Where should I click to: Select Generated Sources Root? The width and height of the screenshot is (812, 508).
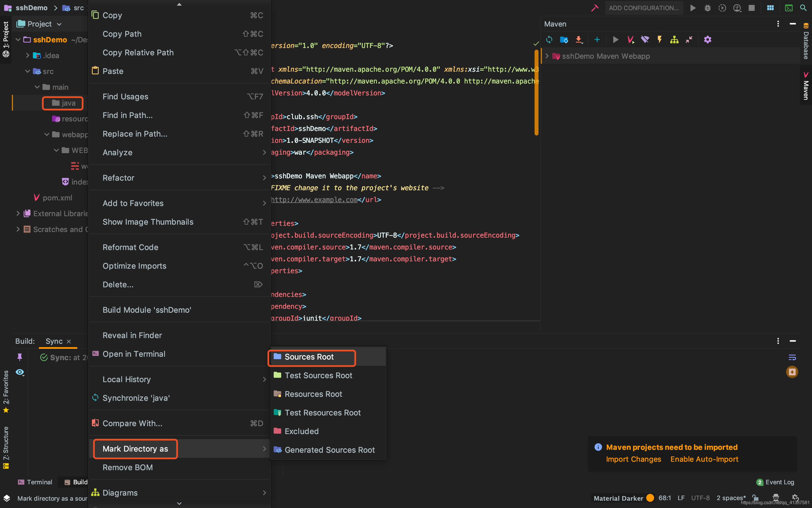328,450
